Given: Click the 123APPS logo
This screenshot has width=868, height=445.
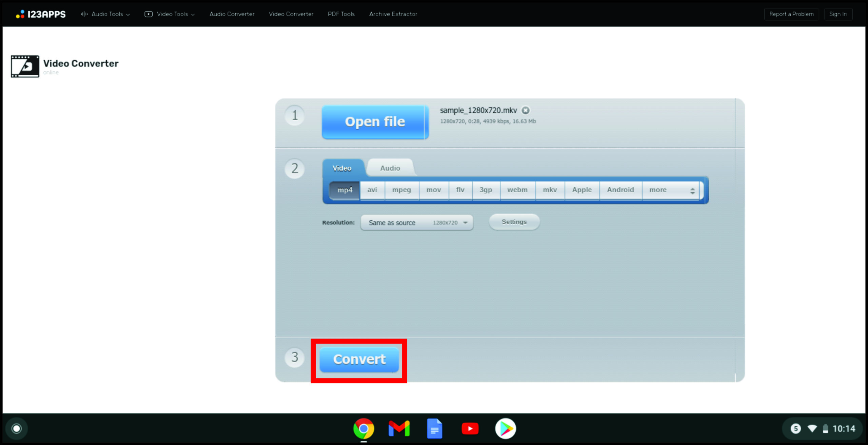Looking at the screenshot, I should tap(41, 14).
